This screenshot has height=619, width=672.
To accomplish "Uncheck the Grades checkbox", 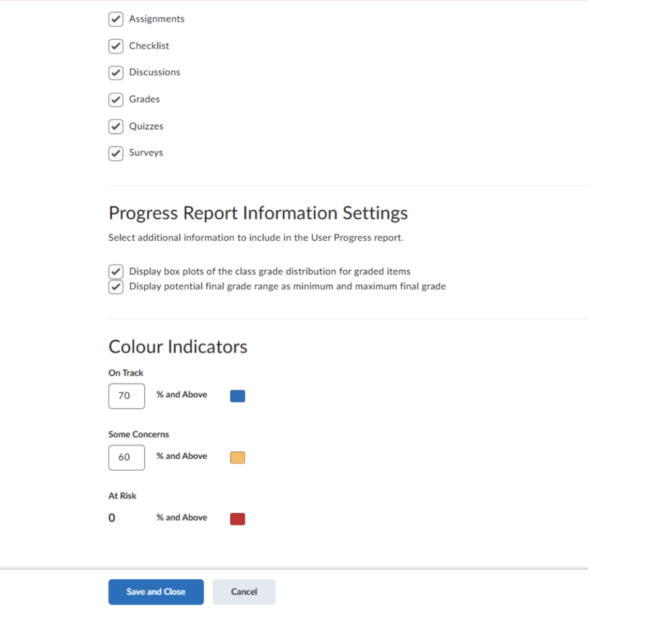I will 116,100.
